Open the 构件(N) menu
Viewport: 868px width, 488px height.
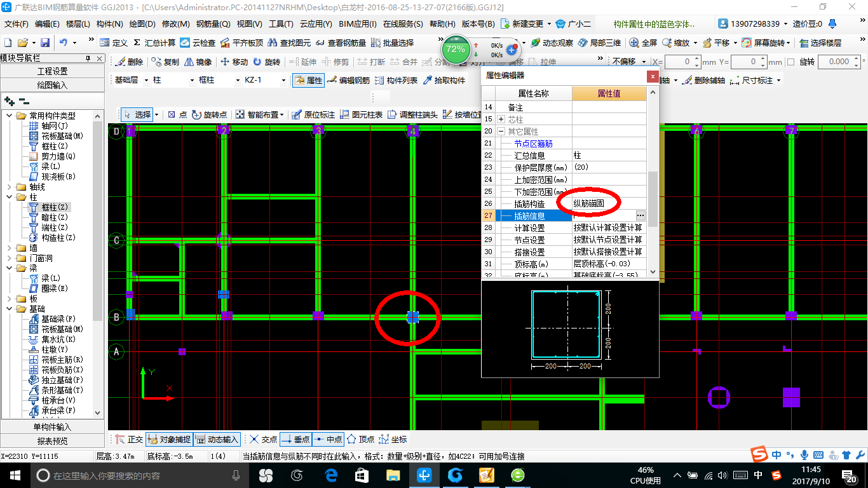tap(109, 24)
